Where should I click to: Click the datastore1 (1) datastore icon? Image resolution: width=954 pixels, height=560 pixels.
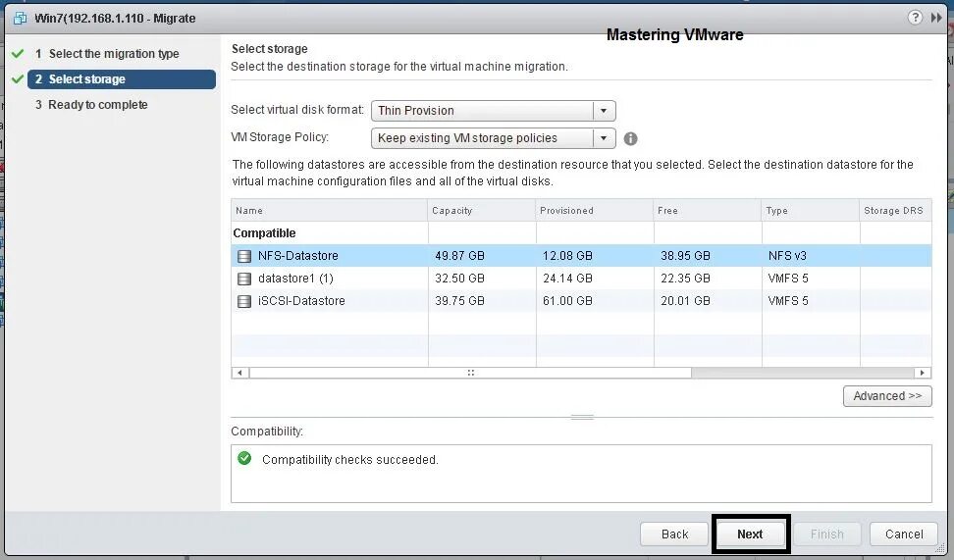244,279
